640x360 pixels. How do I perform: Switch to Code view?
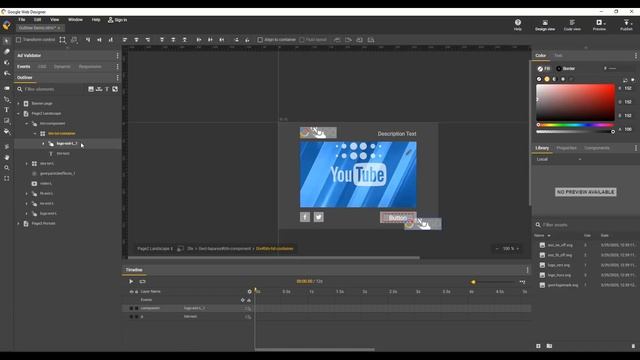[572, 24]
